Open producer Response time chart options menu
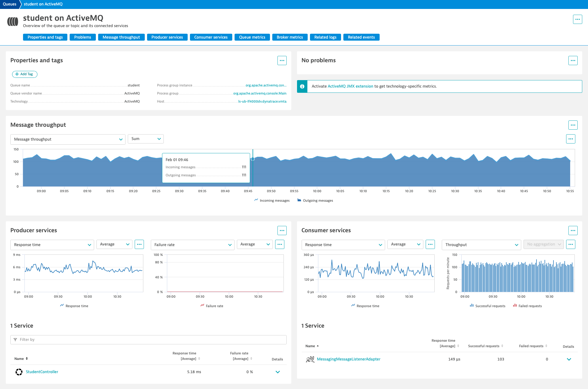Viewport: 588px width, 389px height. click(x=139, y=244)
